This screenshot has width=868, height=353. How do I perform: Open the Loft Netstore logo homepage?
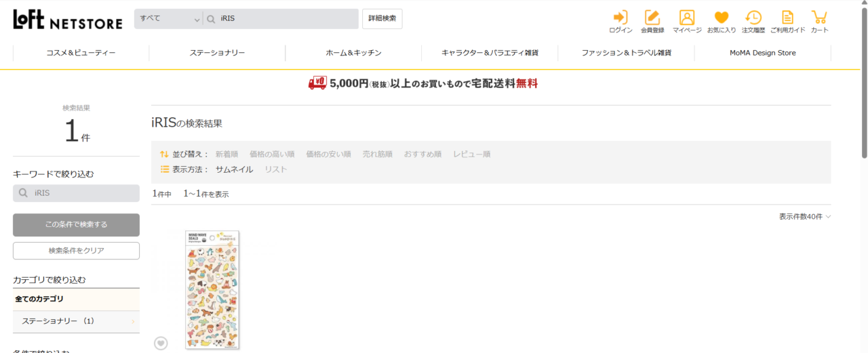click(x=68, y=19)
